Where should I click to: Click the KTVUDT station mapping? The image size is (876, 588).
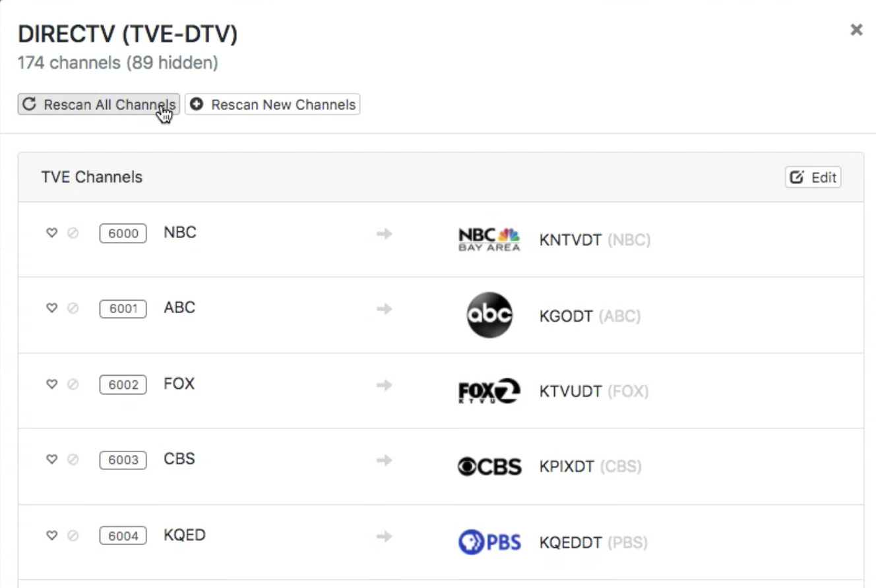point(570,392)
